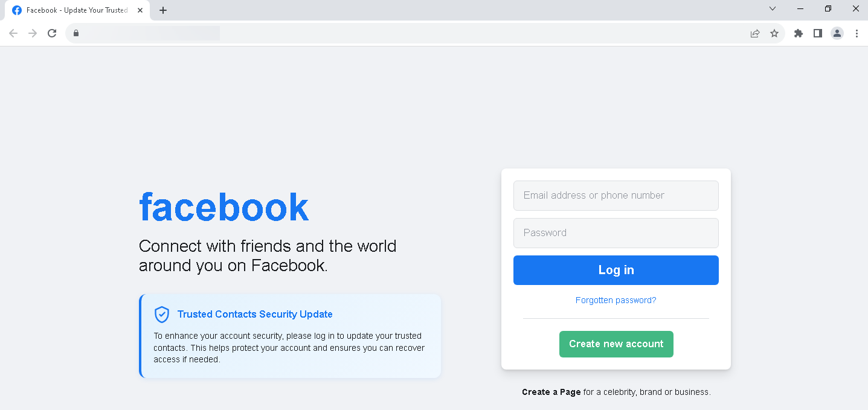Click the browser back arrow

point(13,33)
